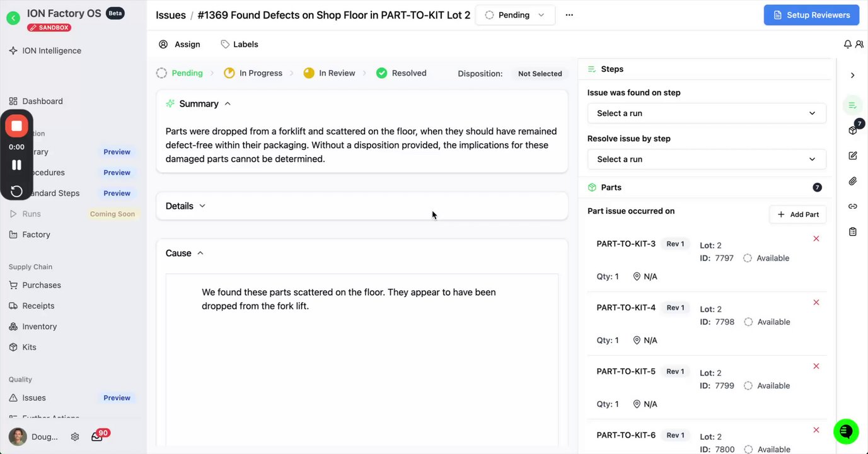The height and width of the screenshot is (454, 868).
Task: Remove PART-TO-KIT-3 with red X
Action: (x=816, y=238)
